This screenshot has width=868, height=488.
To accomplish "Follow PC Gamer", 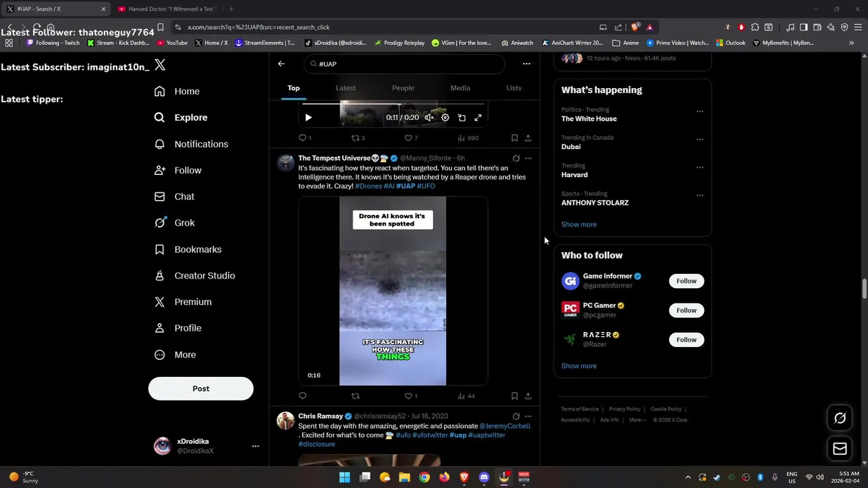I will [x=686, y=310].
